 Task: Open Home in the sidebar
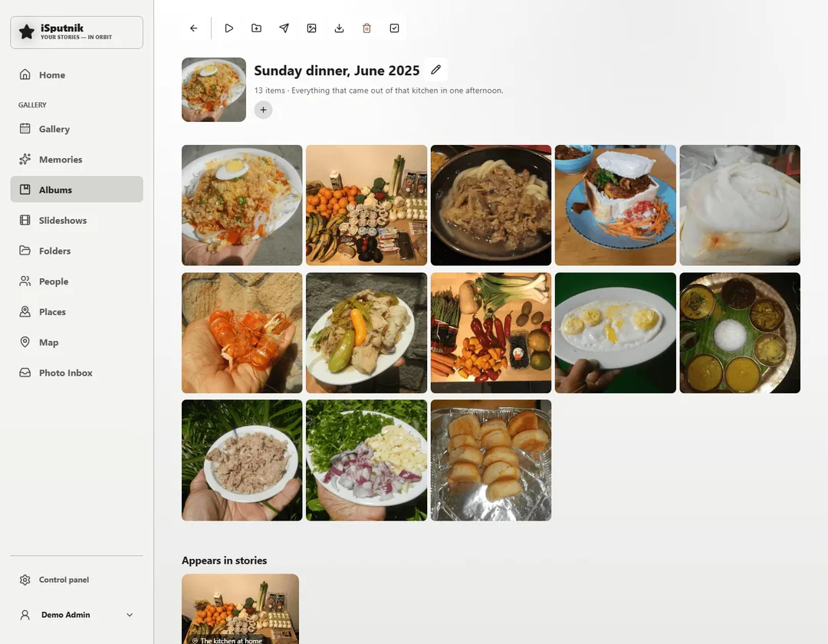(x=77, y=75)
